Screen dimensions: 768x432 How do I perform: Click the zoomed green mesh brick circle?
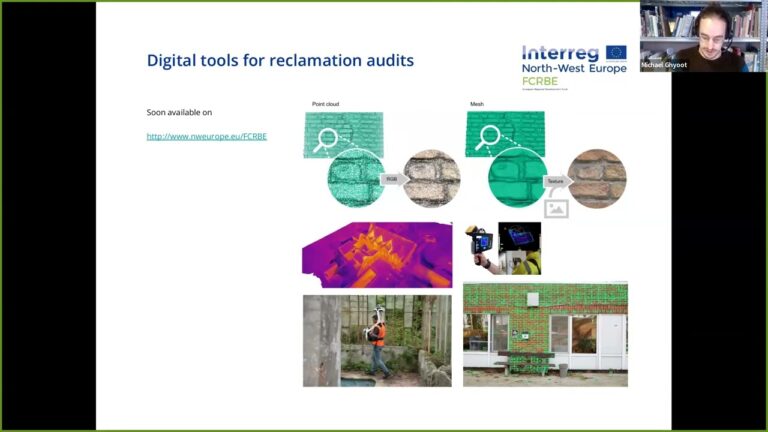[x=518, y=178]
